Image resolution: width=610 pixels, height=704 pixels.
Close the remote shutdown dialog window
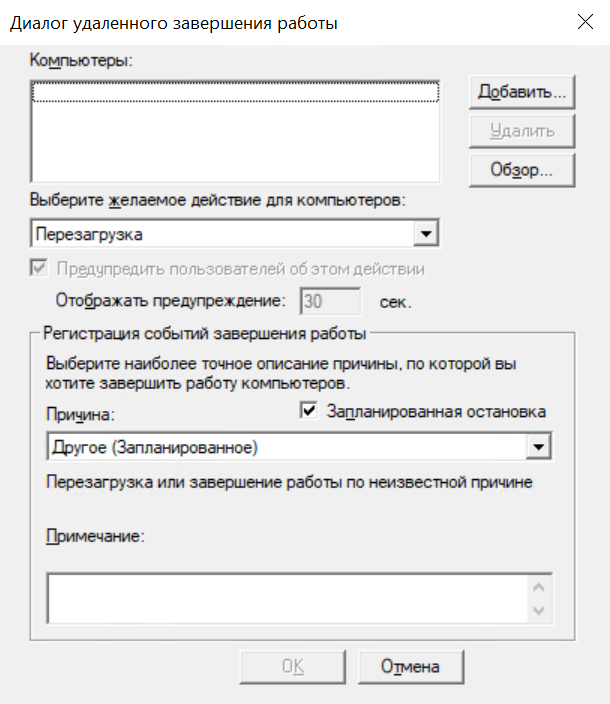[x=584, y=23]
